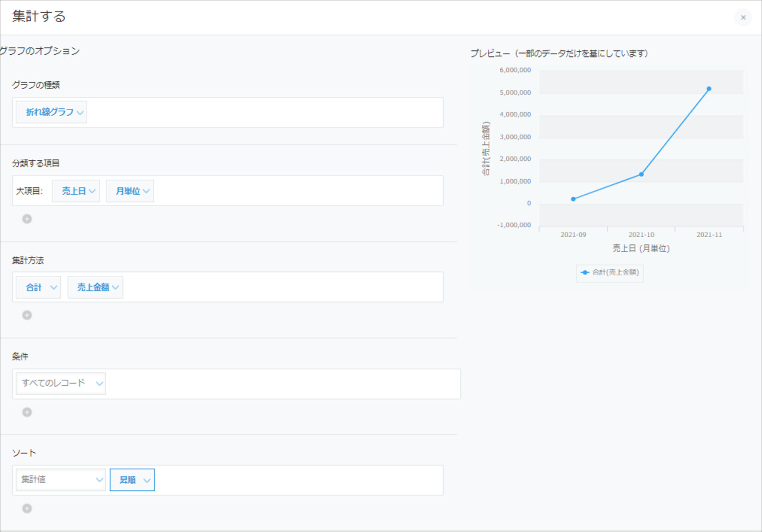This screenshot has height=532, width=762.
Task: Click the 2021-10 data point on chart
Action: pyautogui.click(x=641, y=174)
